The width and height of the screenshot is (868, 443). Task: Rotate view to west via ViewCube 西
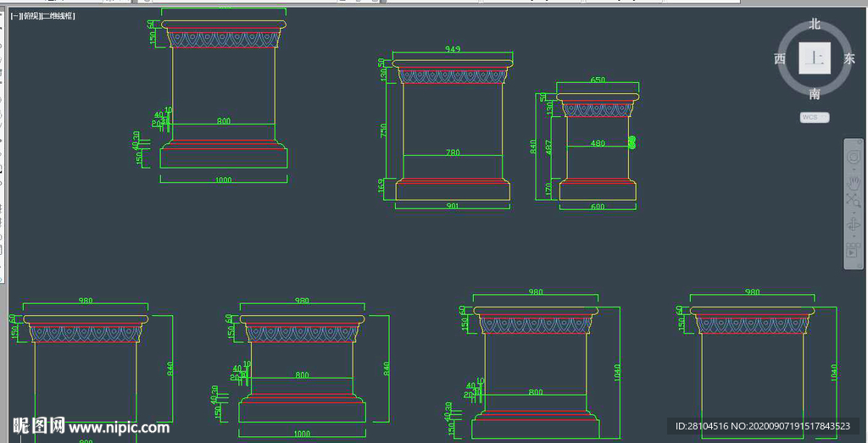pos(780,58)
